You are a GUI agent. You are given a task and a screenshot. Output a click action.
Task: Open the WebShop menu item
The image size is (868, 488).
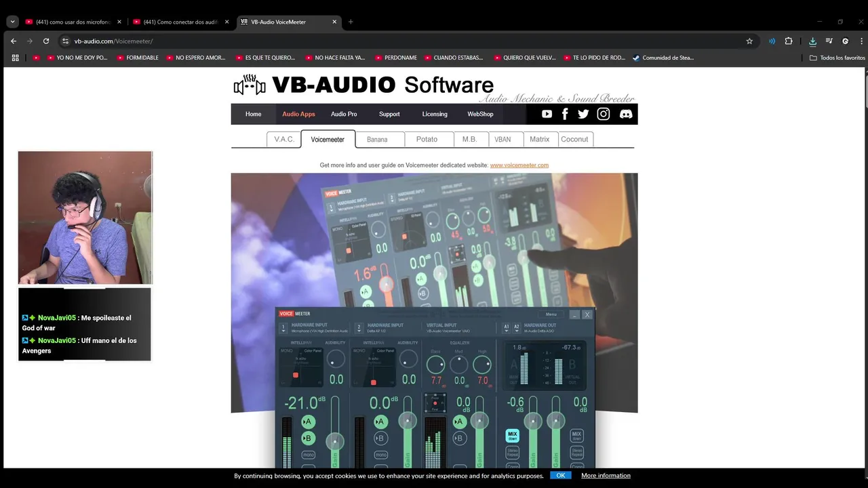coord(480,114)
